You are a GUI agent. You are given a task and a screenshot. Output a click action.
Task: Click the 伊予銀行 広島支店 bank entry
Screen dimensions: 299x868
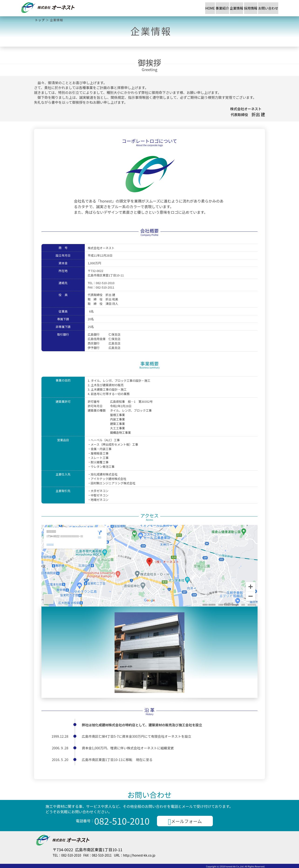point(104,348)
